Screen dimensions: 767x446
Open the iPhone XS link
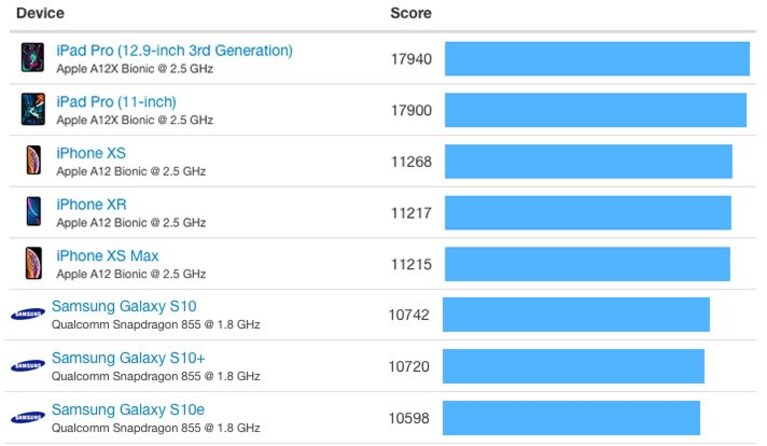pyautogui.click(x=91, y=153)
